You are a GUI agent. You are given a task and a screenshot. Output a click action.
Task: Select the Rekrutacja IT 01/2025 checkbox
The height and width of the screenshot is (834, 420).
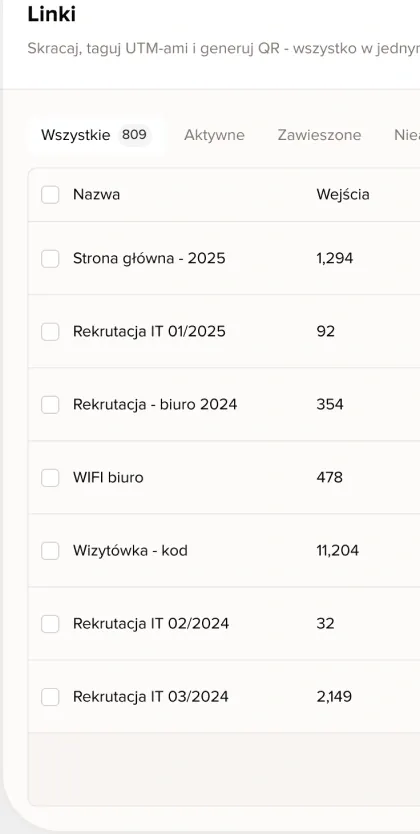click(50, 332)
